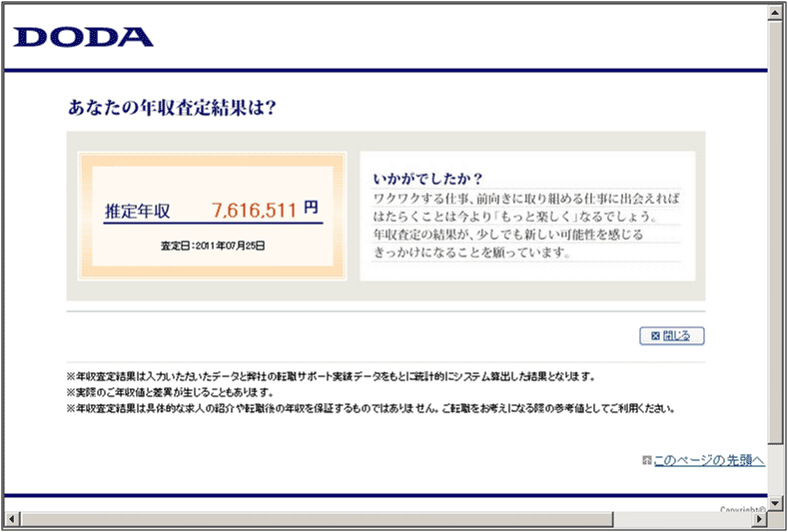Click the 円 currency symbol after the salary
This screenshot has width=788, height=532.
[312, 209]
